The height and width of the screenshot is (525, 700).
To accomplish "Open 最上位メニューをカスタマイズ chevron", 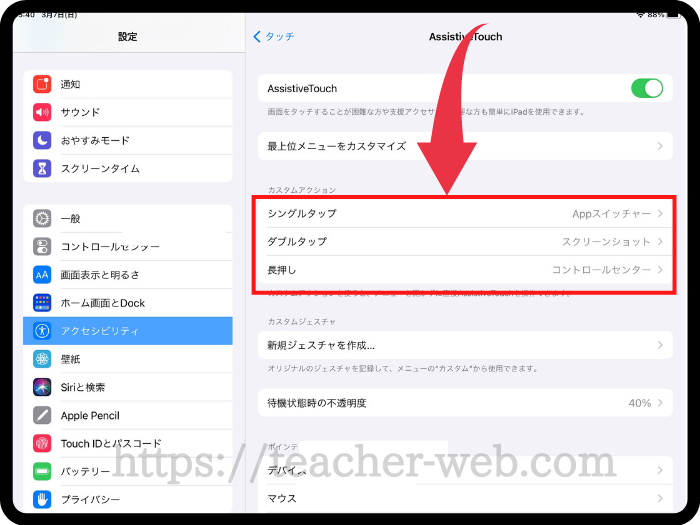I will 660,146.
